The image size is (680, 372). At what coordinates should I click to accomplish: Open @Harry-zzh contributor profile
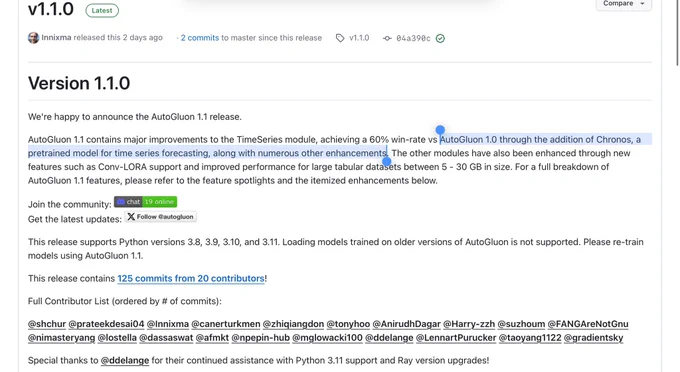469,324
